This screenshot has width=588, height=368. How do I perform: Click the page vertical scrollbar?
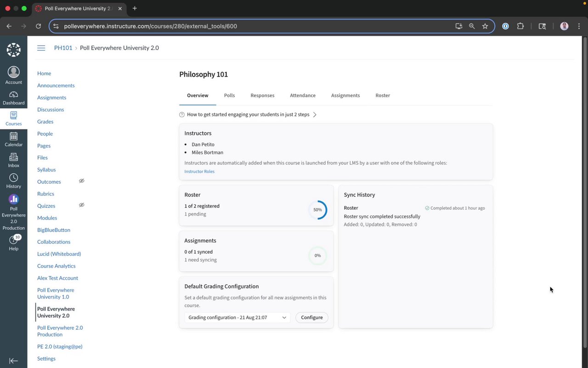(x=585, y=193)
